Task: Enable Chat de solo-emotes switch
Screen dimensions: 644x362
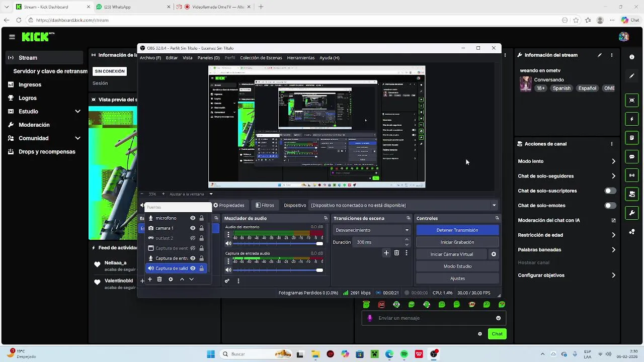Action: [x=610, y=206]
